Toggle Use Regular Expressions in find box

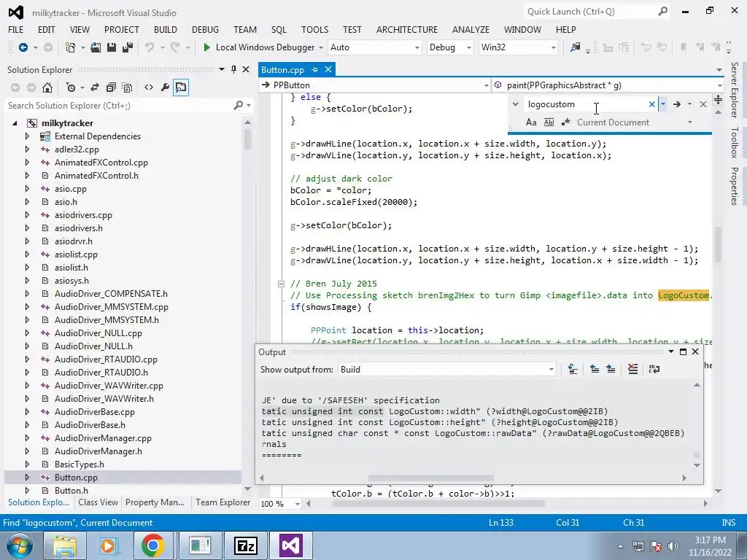[566, 122]
